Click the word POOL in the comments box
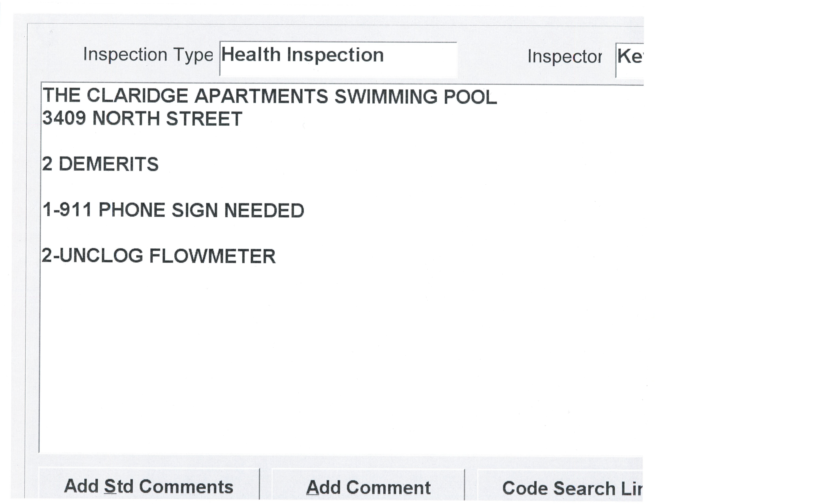This screenshot has height=504, width=830. click(x=470, y=97)
